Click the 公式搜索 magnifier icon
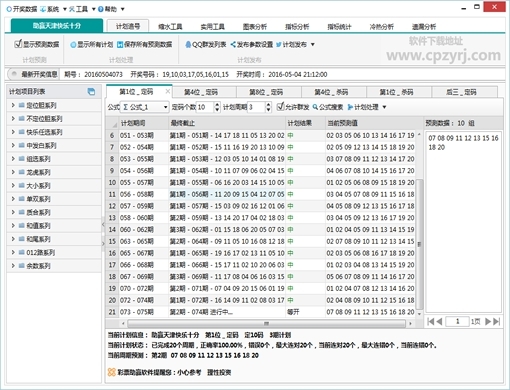This screenshot has width=510, height=390. click(x=315, y=107)
